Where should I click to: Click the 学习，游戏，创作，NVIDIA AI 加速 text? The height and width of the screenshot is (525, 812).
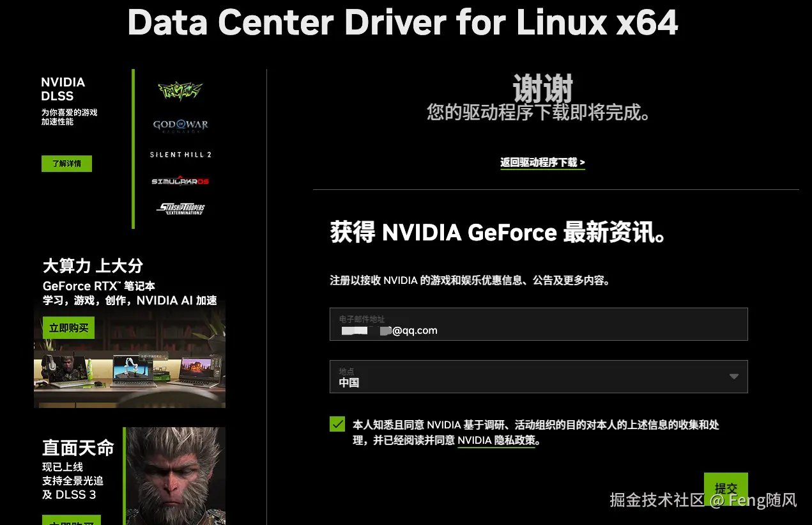pyautogui.click(x=130, y=301)
